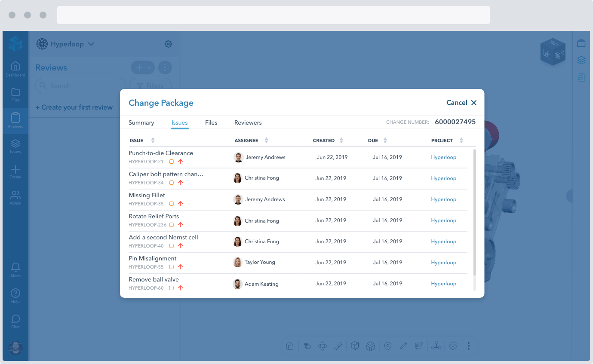Open Help in the sidebar
Viewport: 593px width, 364px height.
coord(15,296)
